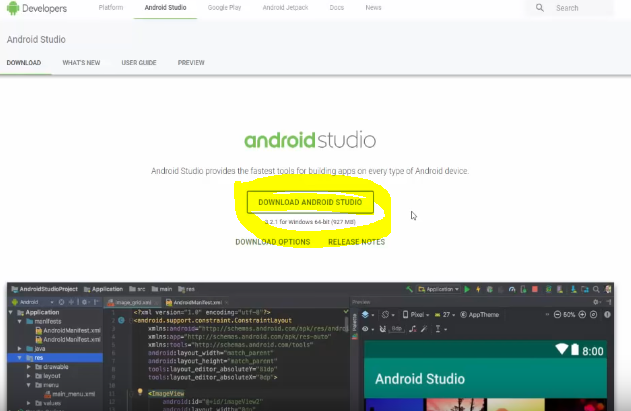Collapse the menu folder node

click(x=29, y=385)
